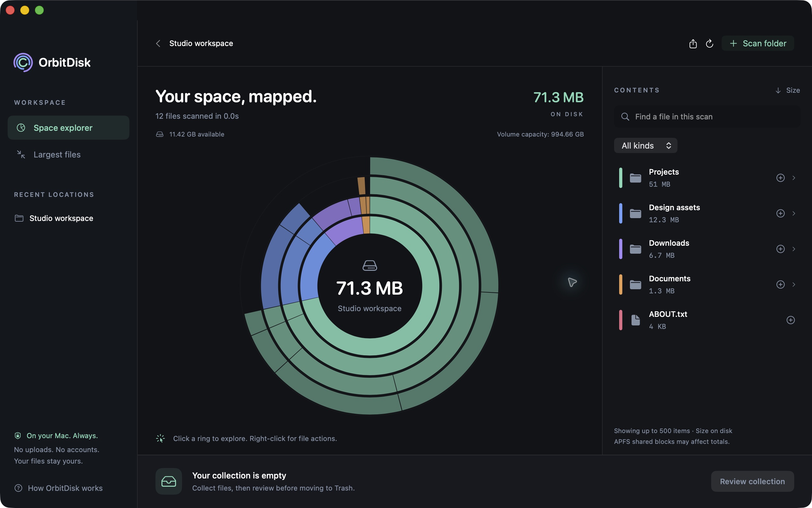The image size is (812, 508).
Task: Click the ABOUT.txt file icon
Action: (636, 320)
